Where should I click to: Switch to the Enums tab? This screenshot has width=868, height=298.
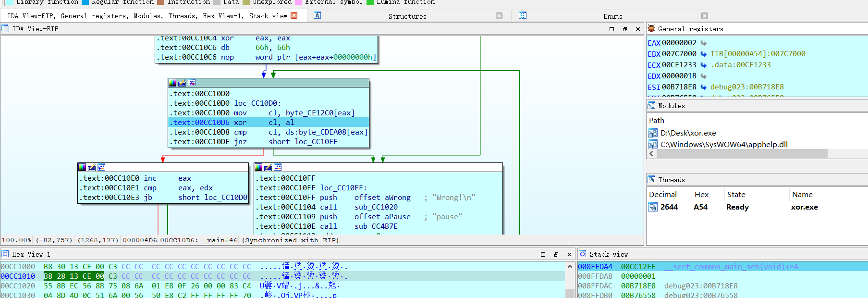point(612,16)
